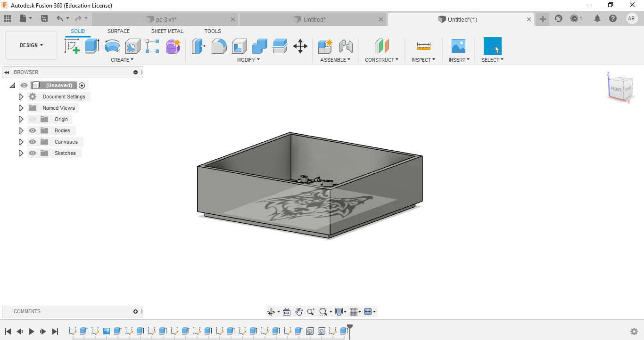Hide the Canvases folder

point(33,142)
